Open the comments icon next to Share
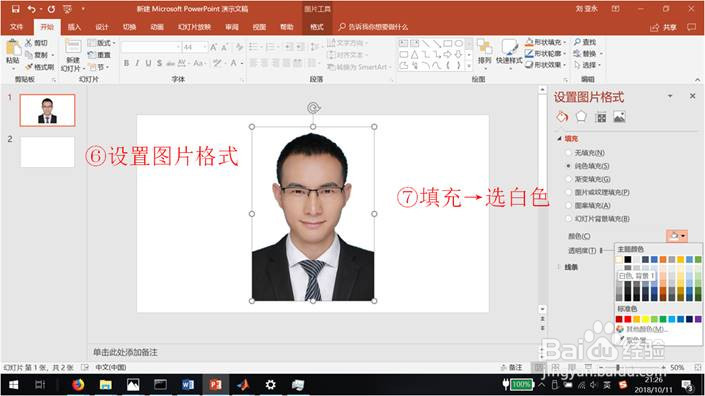The height and width of the screenshot is (396, 705). (692, 27)
